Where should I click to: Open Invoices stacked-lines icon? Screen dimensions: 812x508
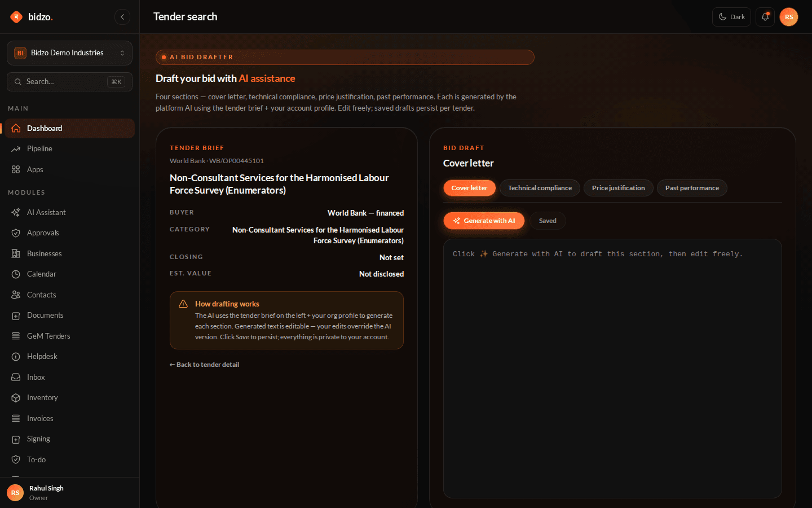(x=16, y=418)
